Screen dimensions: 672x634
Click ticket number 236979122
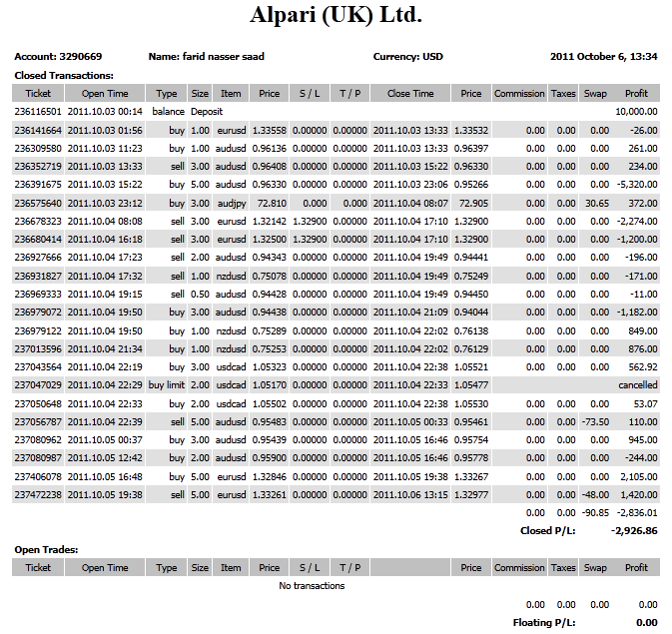pyautogui.click(x=38, y=330)
